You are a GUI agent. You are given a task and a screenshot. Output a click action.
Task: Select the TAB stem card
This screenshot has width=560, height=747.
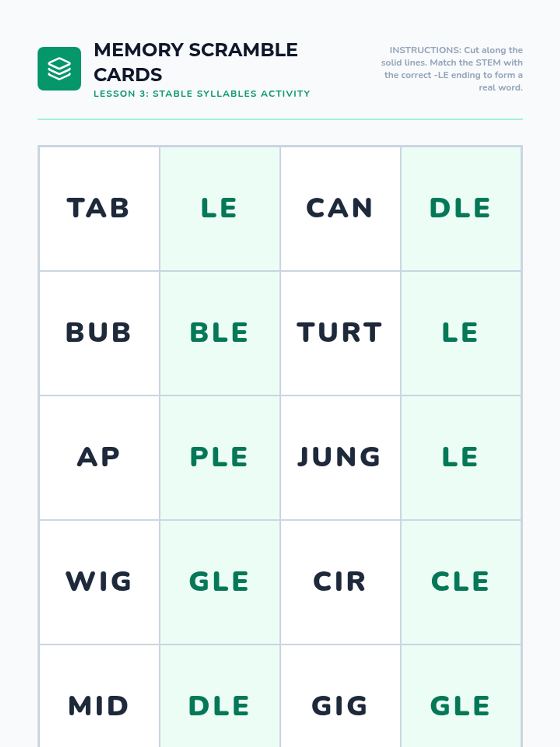pyautogui.click(x=99, y=208)
